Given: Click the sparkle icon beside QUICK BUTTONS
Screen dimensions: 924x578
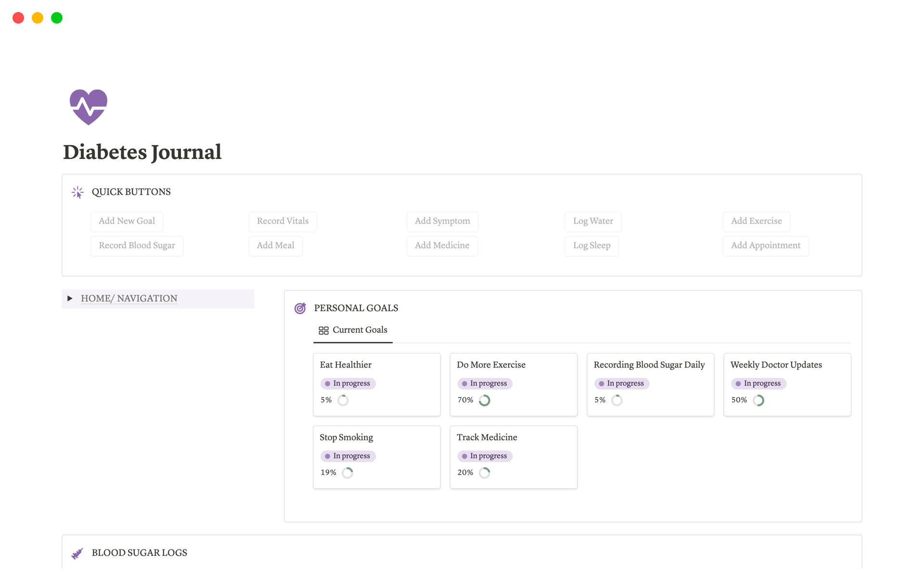Looking at the screenshot, I should (x=77, y=192).
